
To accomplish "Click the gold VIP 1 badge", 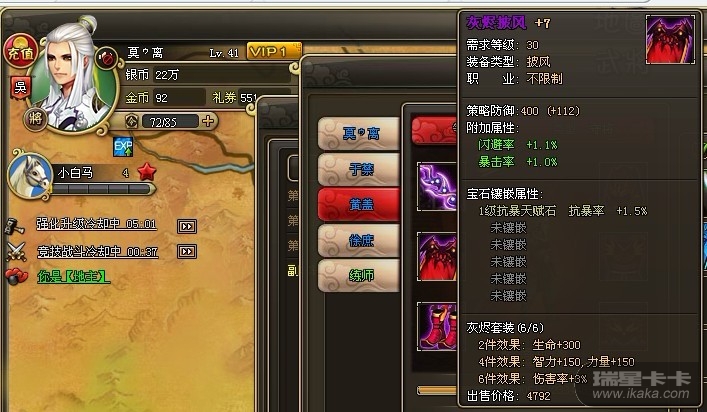I will pos(274,52).
